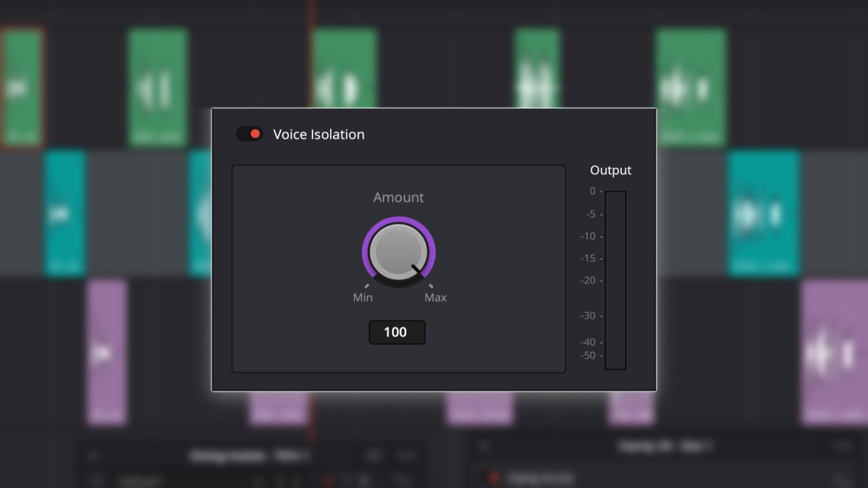Screen dimensions: 868x488
Task: Click the panel header at the bottom right
Action: pos(665,445)
